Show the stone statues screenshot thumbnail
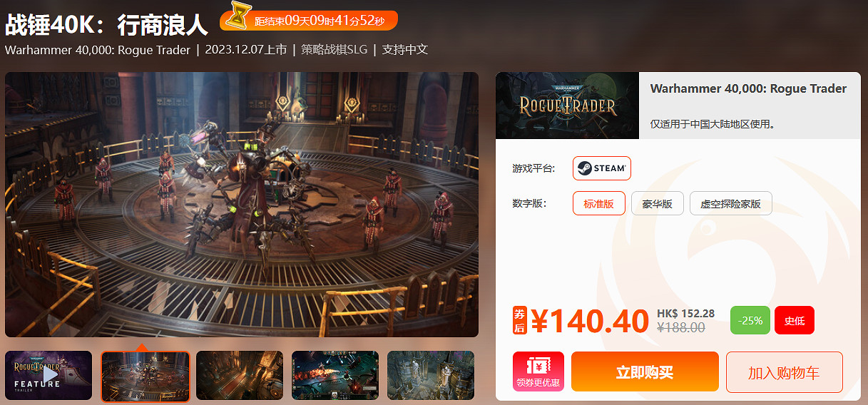Screen dimensions: 868x405 point(431,376)
